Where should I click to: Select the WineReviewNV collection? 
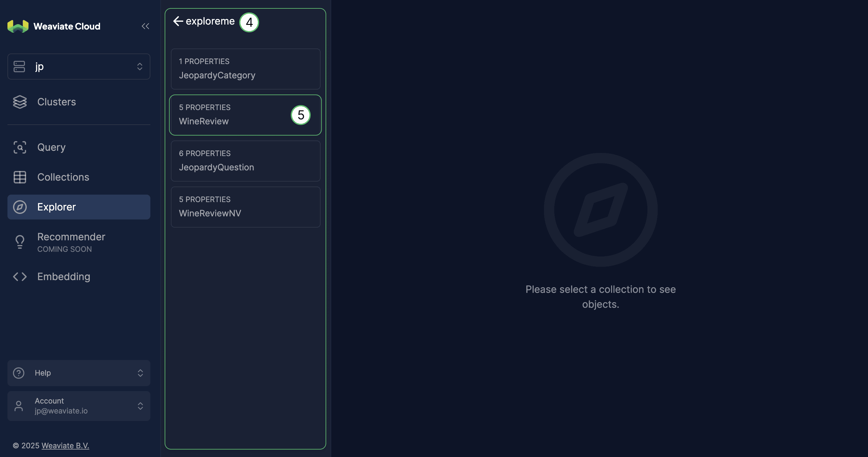(246, 207)
